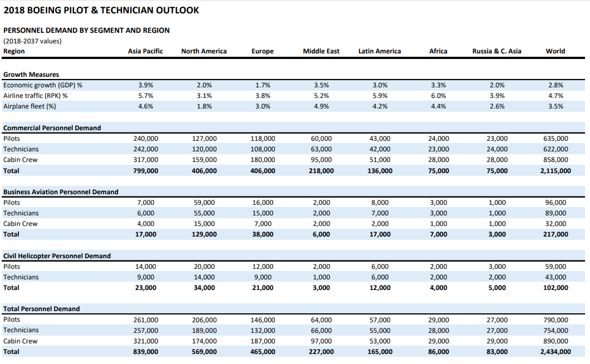Image resolution: width=590 pixels, height=364 pixels.
Task: Select the 'World' column header
Action: click(x=555, y=51)
